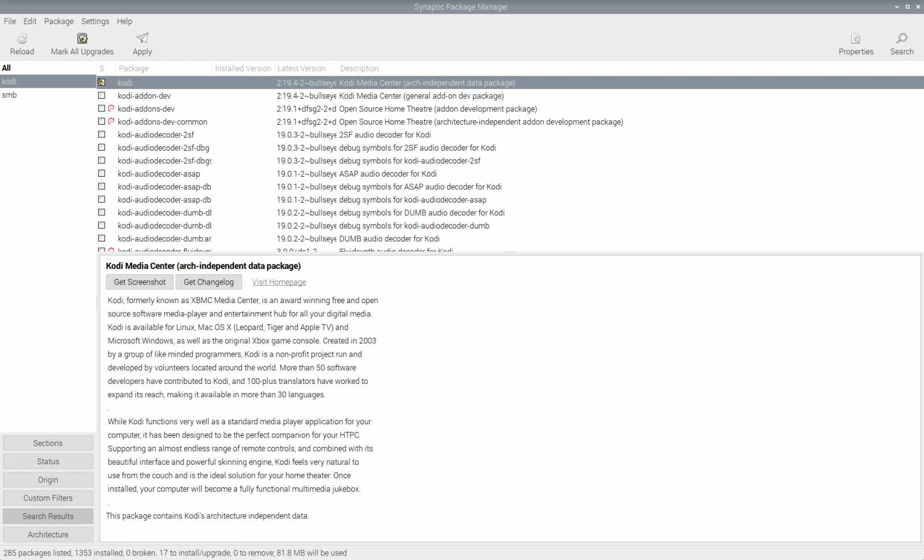Click the Apply toolbar icon
This screenshot has height=560, width=924.
click(x=142, y=38)
